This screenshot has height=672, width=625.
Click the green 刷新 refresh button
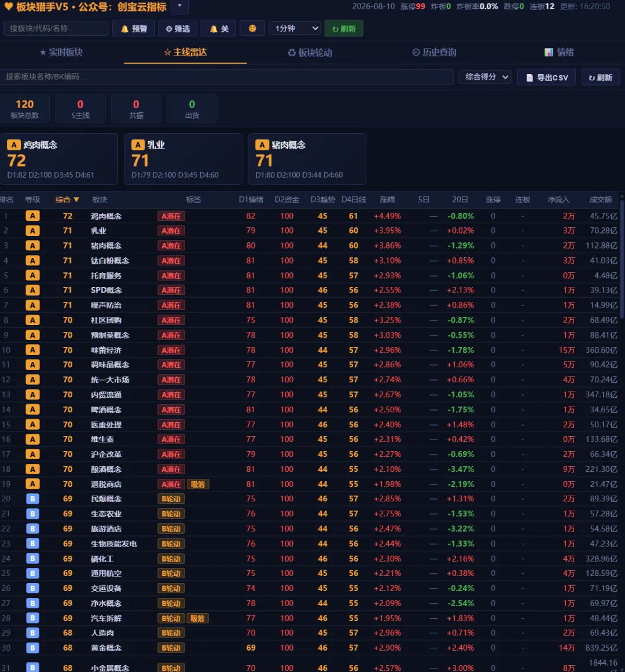[x=344, y=29]
